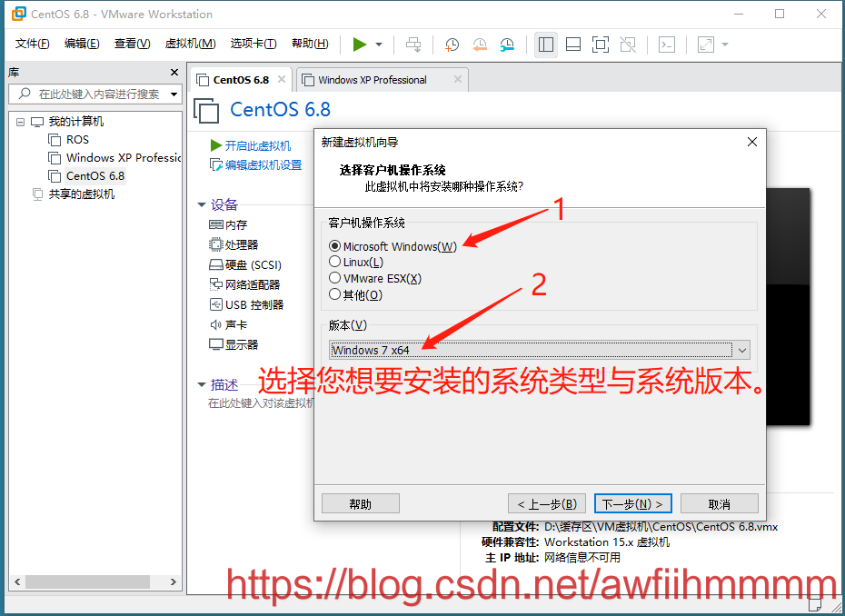Close the 新建虚拟机向导 dialog

[x=752, y=142]
